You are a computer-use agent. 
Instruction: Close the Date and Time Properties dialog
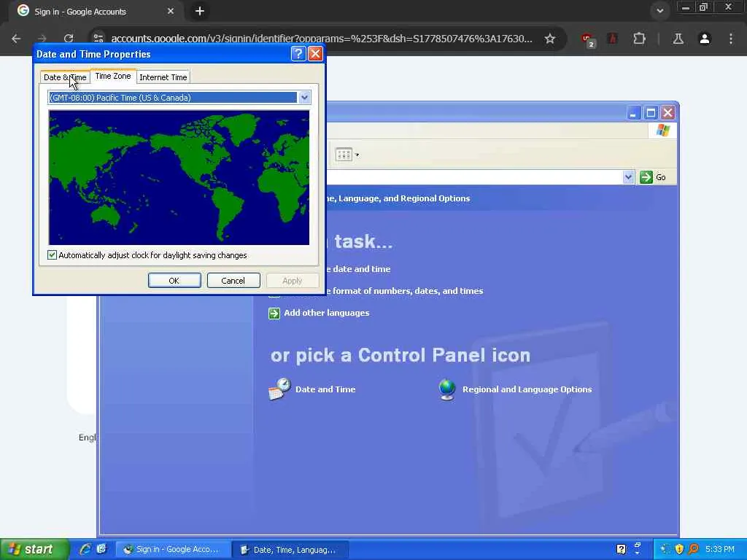315,54
